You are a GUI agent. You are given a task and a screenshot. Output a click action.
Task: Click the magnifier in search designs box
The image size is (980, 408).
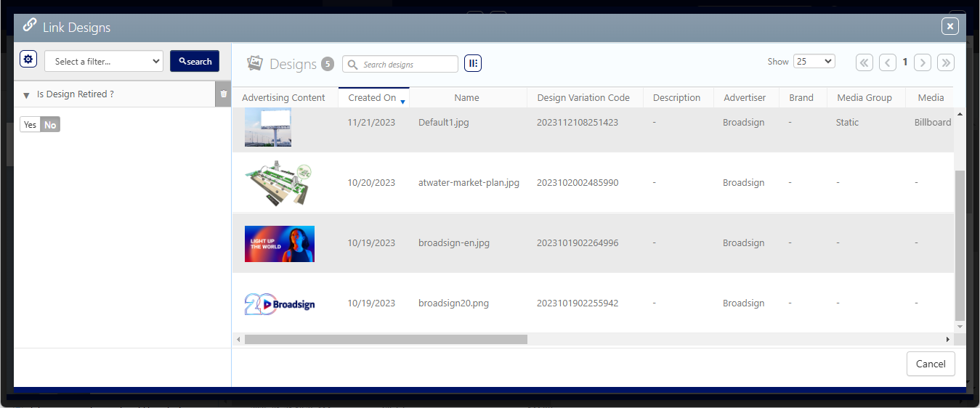pos(352,65)
